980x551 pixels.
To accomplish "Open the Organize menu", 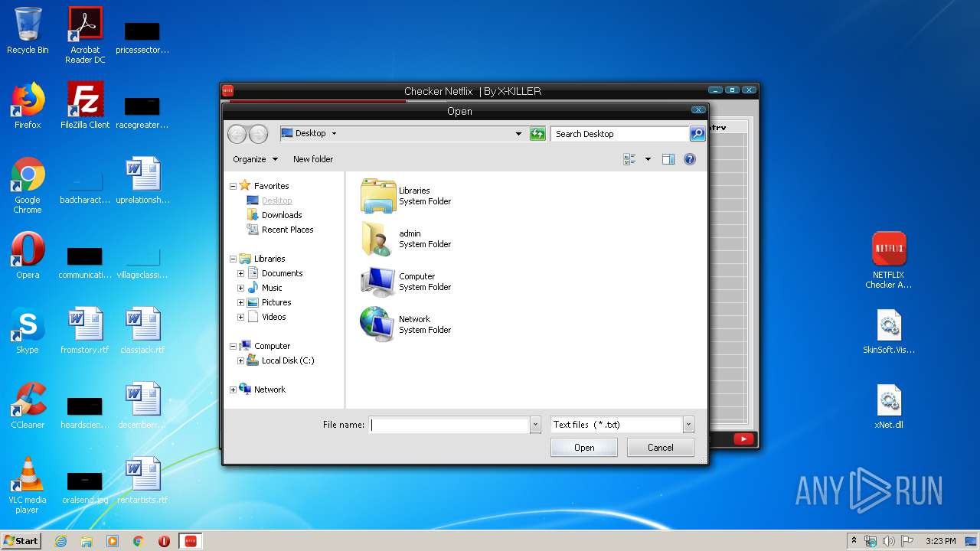I will click(255, 159).
